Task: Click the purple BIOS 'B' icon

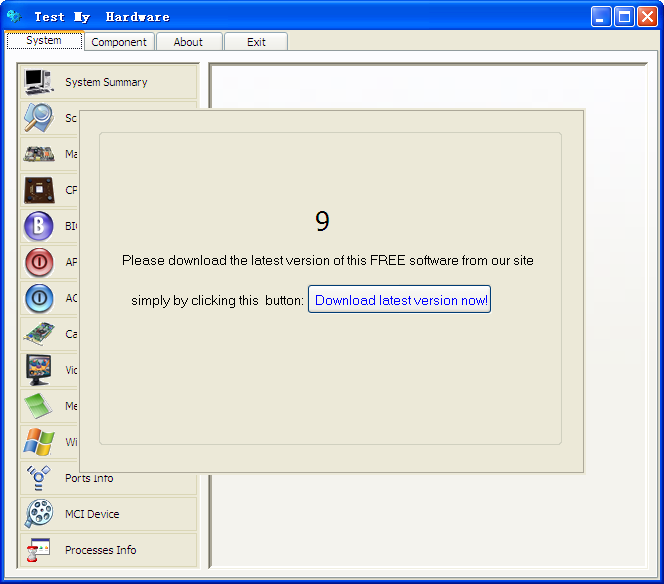Action: click(39, 226)
